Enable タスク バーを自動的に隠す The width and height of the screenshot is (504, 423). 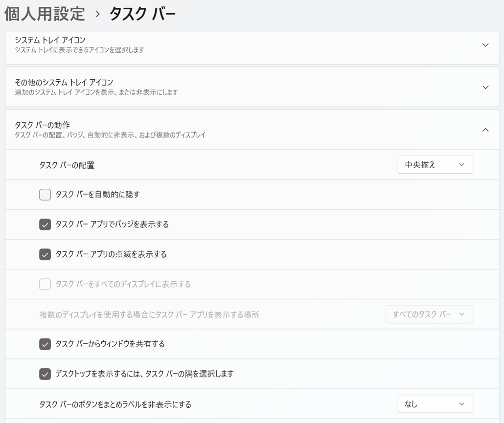coord(45,194)
